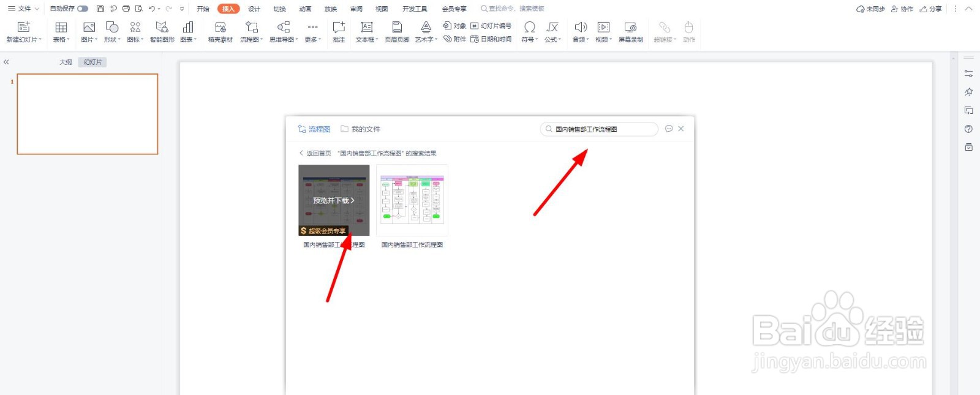The image size is (980, 395).
Task: Insert 日期和时间 (Date and Time)
Action: tap(491, 39)
